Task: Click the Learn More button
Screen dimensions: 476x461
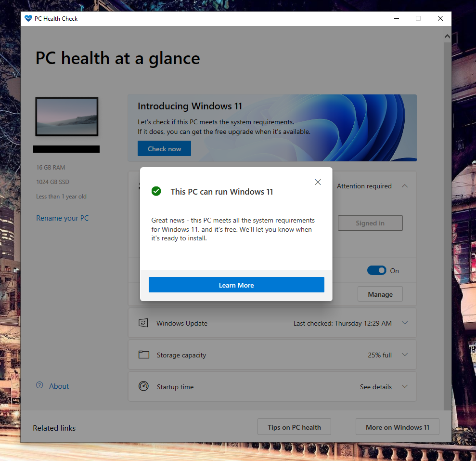Action: coord(236,285)
